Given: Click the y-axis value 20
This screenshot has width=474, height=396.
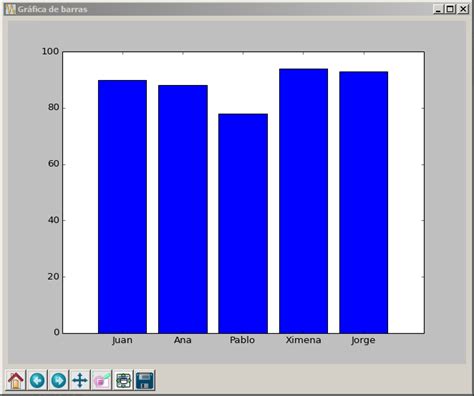Looking at the screenshot, I should pos(53,276).
